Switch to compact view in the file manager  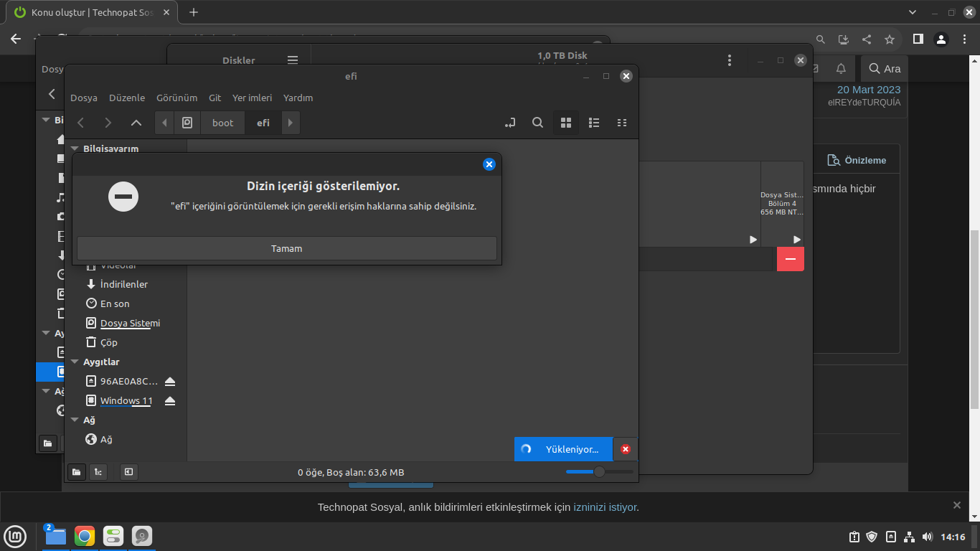click(x=622, y=123)
